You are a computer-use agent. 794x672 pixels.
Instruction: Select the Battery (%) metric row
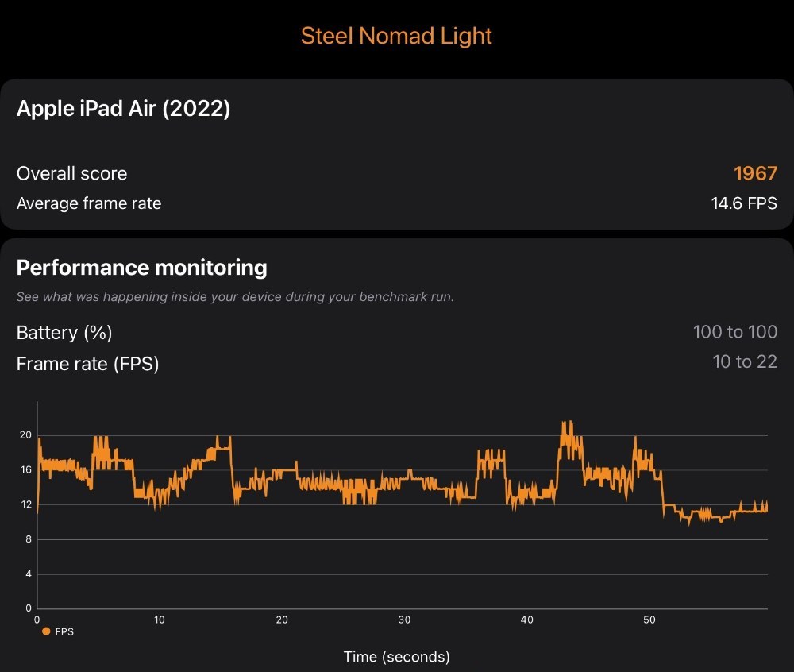point(396,332)
